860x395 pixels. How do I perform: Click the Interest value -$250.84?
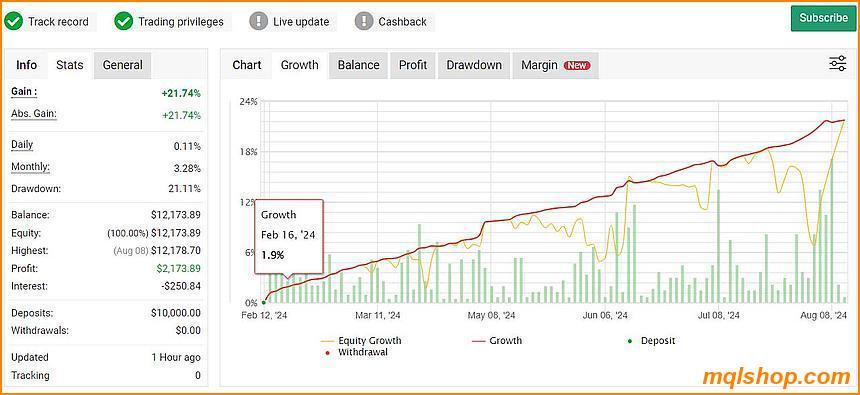pos(181,286)
